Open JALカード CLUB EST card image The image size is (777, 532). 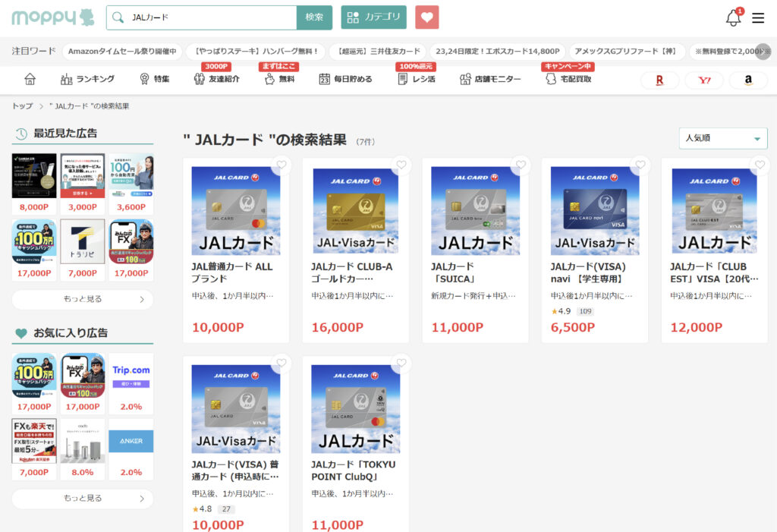(714, 211)
